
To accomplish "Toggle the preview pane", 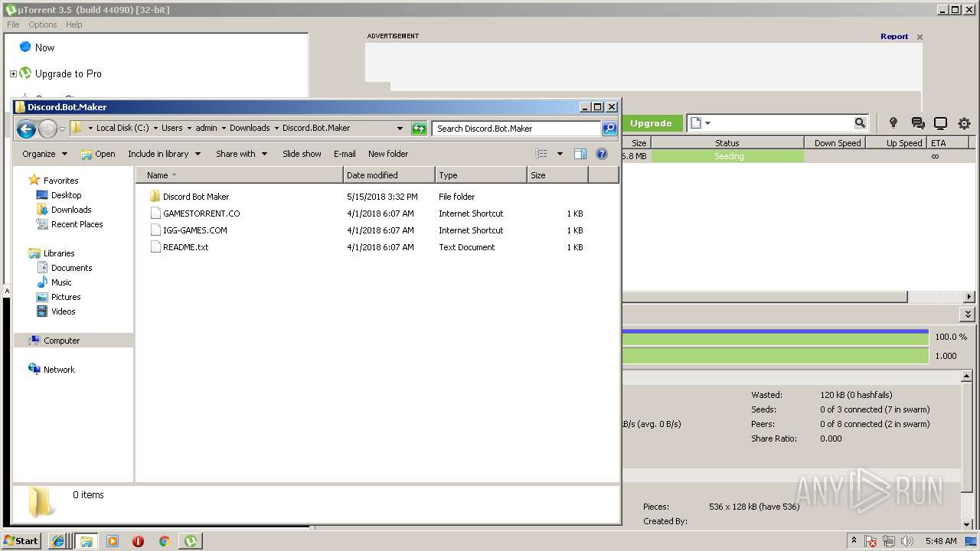I will [580, 154].
